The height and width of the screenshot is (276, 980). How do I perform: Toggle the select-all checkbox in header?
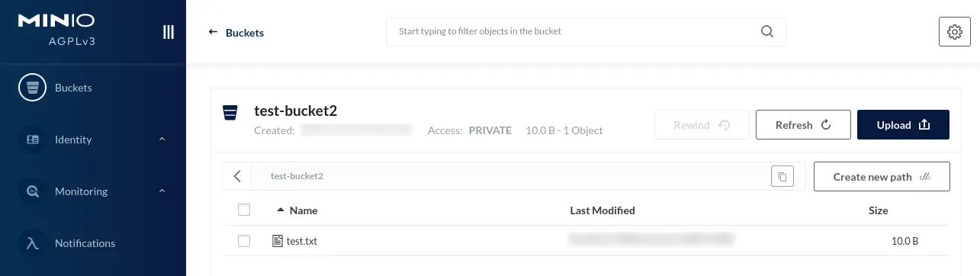244,210
